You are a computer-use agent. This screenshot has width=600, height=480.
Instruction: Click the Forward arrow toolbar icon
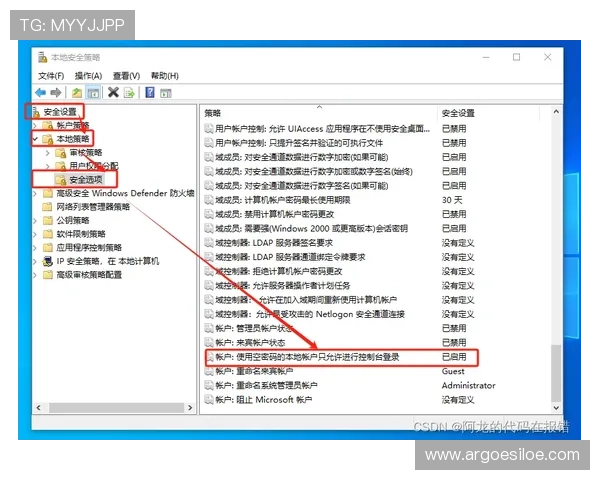pos(56,92)
